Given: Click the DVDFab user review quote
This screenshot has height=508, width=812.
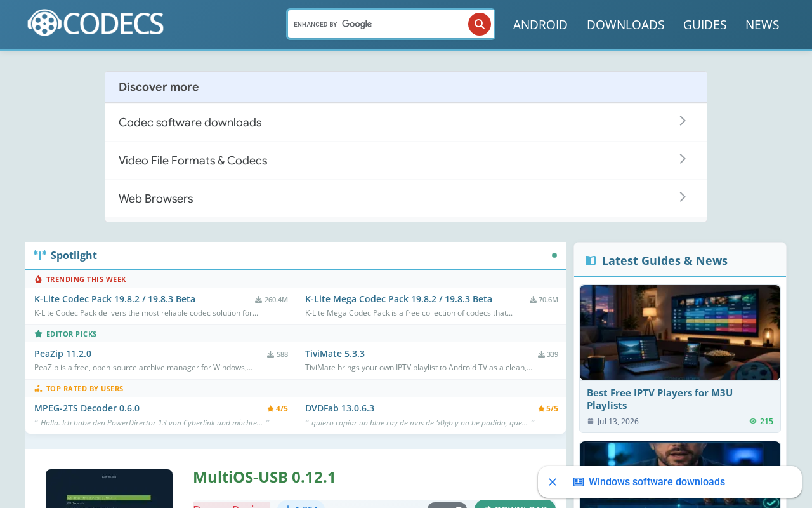Looking at the screenshot, I should coord(420,423).
